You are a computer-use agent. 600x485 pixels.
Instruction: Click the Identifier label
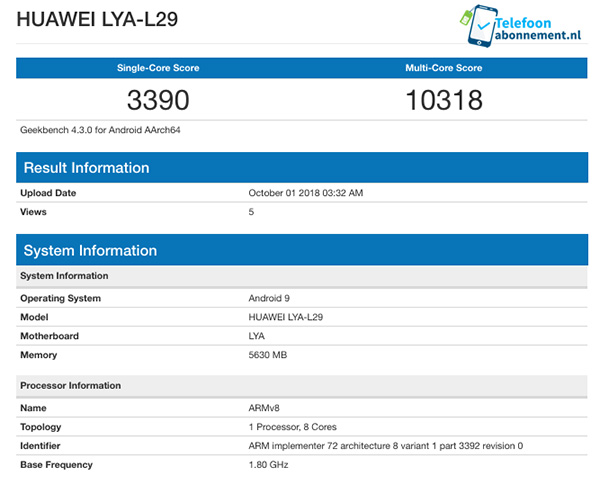click(40, 446)
